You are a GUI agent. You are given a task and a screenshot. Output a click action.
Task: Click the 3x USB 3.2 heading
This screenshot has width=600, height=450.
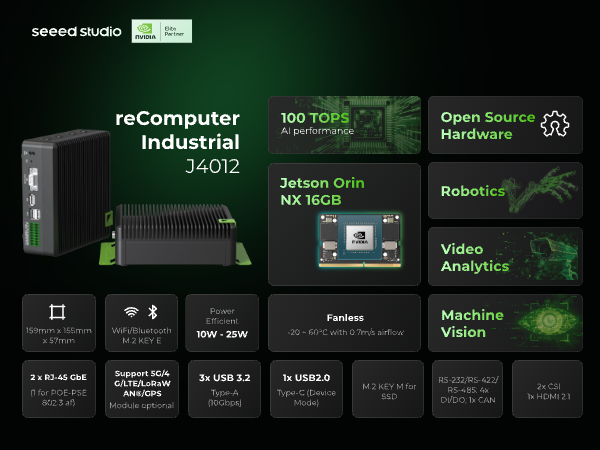click(x=225, y=378)
